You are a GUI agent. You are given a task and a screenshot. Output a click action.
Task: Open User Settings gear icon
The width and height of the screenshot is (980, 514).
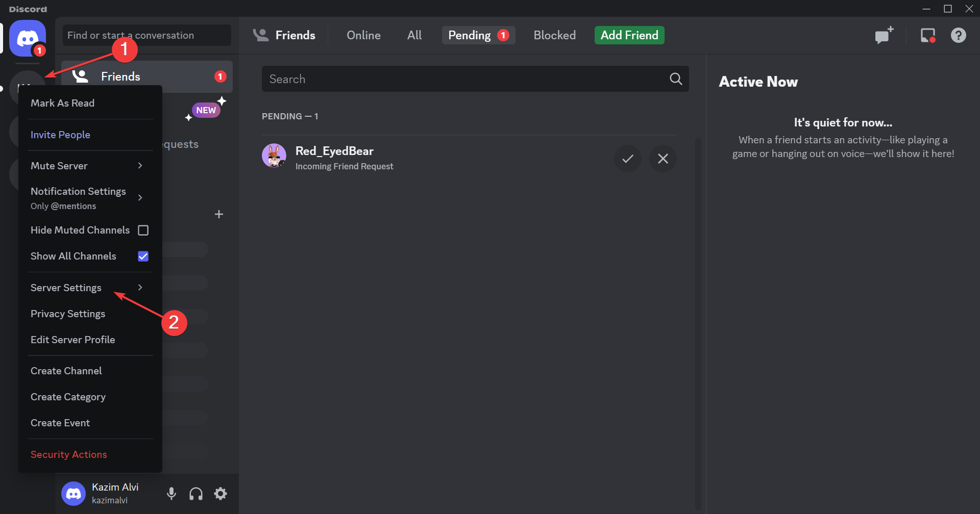[x=220, y=494]
